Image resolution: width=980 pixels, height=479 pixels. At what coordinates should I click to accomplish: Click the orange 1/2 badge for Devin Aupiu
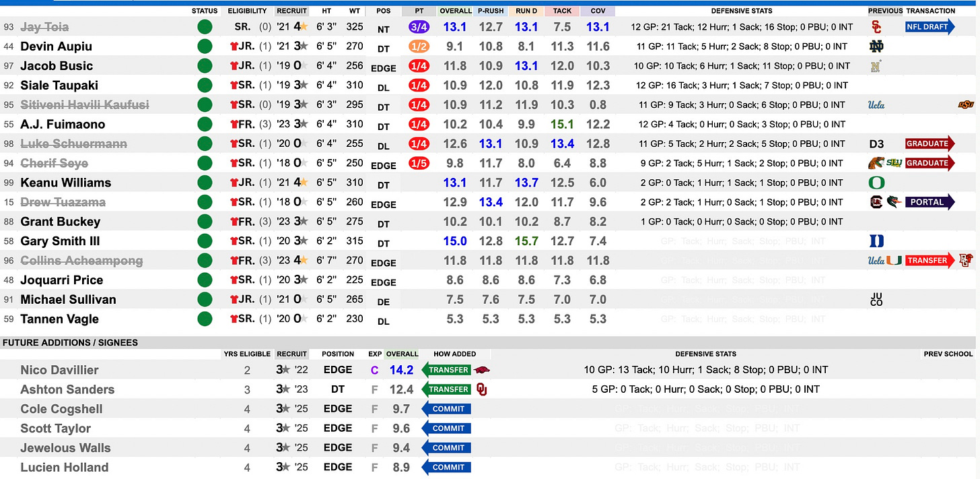(x=419, y=46)
